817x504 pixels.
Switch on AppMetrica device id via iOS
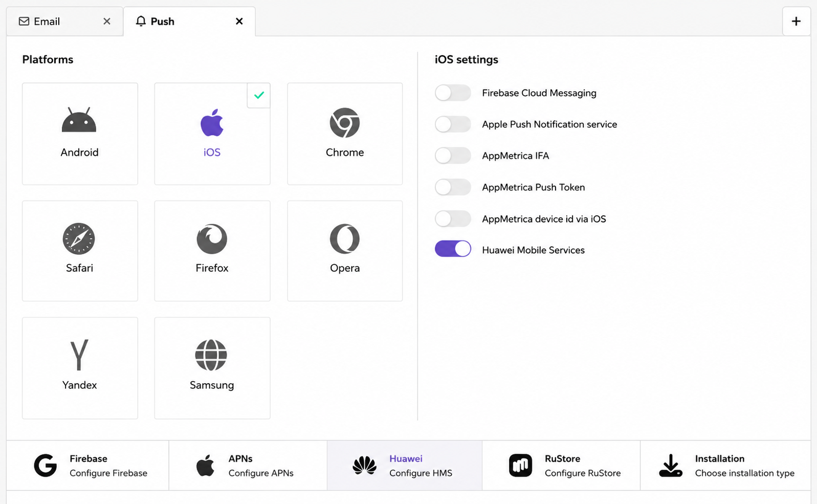point(453,218)
